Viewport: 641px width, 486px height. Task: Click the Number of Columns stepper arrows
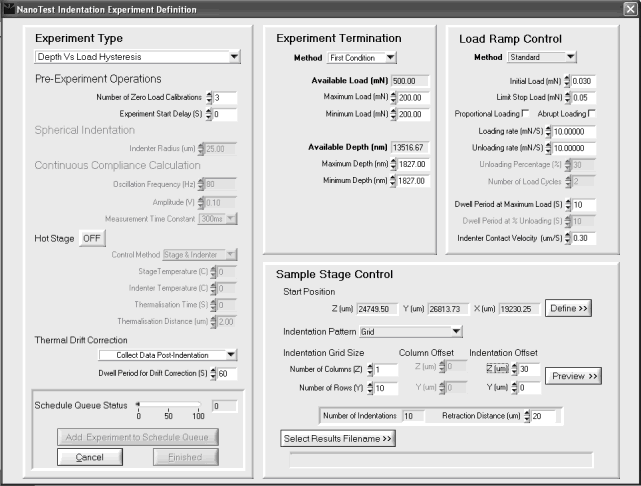pos(370,370)
